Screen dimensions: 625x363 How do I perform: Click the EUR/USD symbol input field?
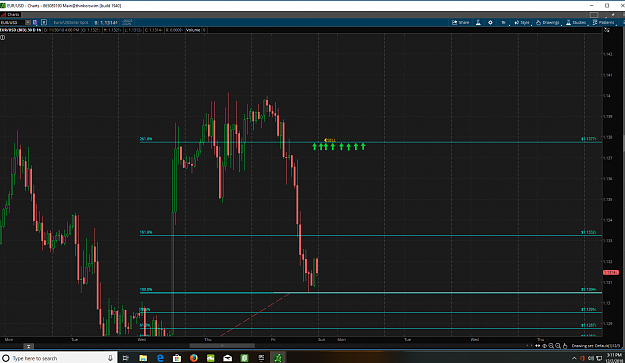coord(13,23)
